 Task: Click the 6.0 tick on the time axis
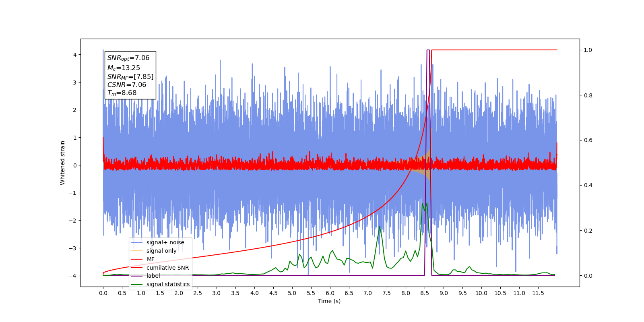pyautogui.click(x=330, y=293)
